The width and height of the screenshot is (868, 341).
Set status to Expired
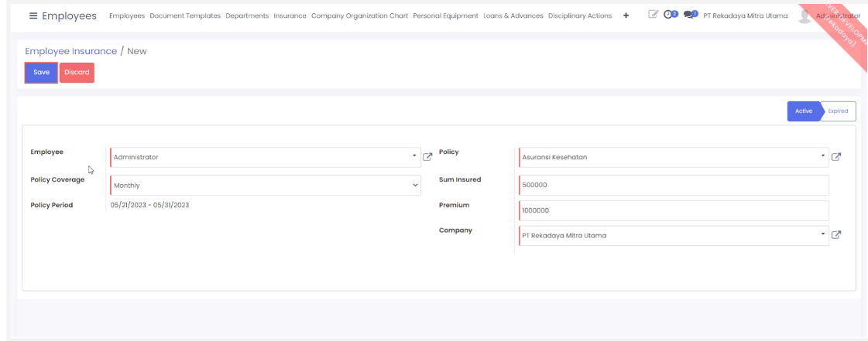tap(839, 111)
